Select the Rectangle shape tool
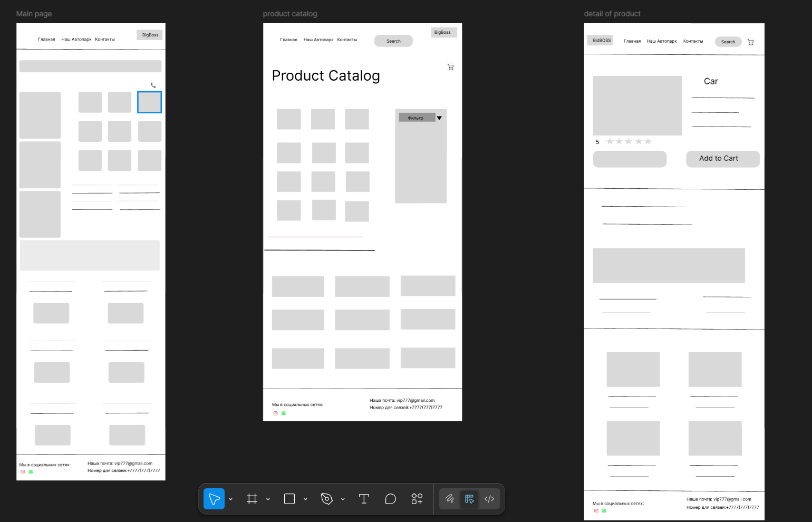This screenshot has width=812, height=522. [x=289, y=499]
